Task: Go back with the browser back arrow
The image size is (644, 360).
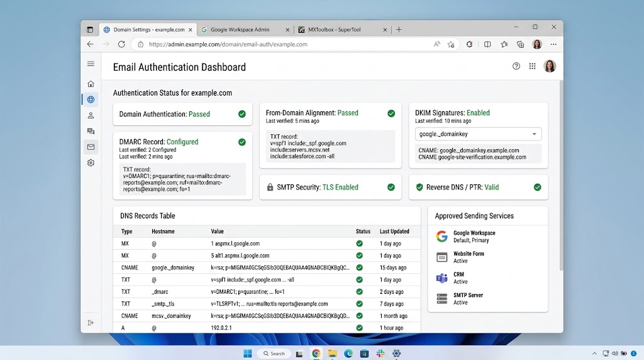Action: 91,44
